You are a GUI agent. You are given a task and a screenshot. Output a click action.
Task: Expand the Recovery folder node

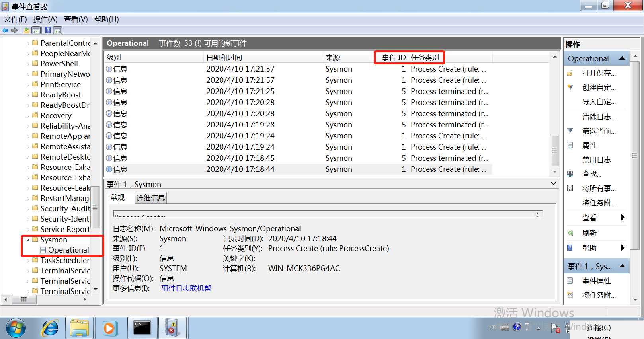28,116
